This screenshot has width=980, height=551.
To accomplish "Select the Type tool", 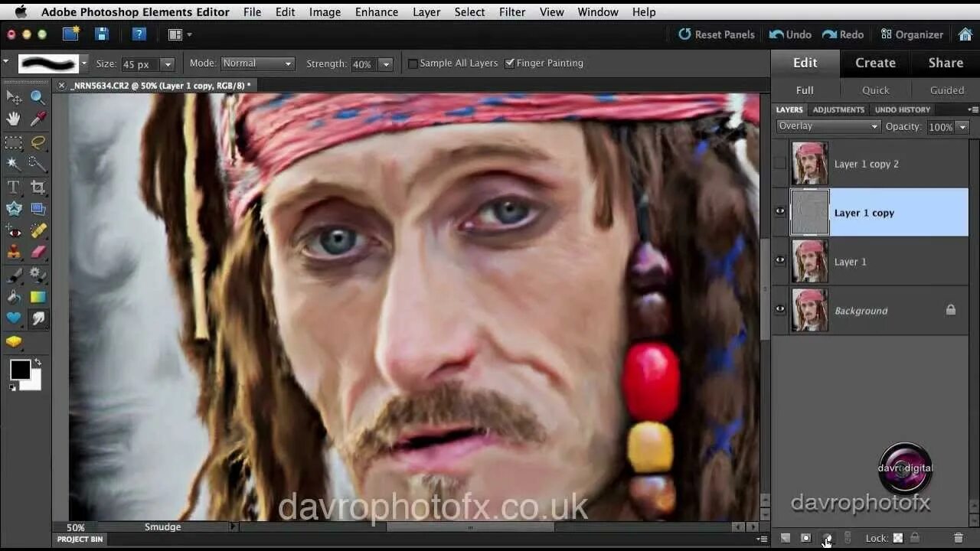I will pos(14,187).
